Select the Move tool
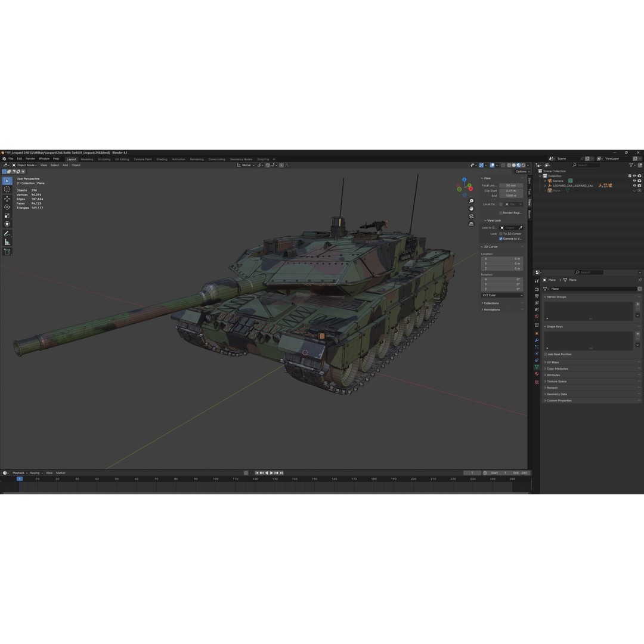 pos(7,199)
